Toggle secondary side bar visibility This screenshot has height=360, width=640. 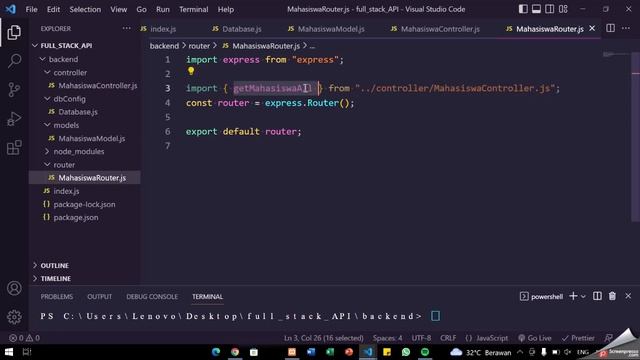click(x=550, y=9)
